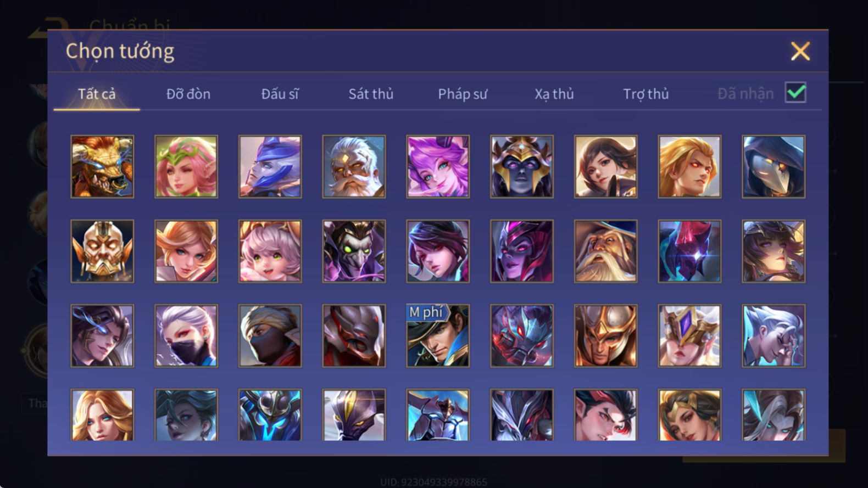Select the golden spartan helmet hero
The height and width of the screenshot is (488, 868).
pyautogui.click(x=605, y=336)
